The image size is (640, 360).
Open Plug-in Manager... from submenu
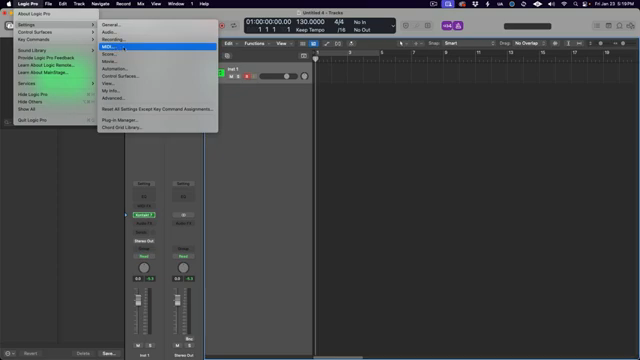pyautogui.click(x=158, y=120)
